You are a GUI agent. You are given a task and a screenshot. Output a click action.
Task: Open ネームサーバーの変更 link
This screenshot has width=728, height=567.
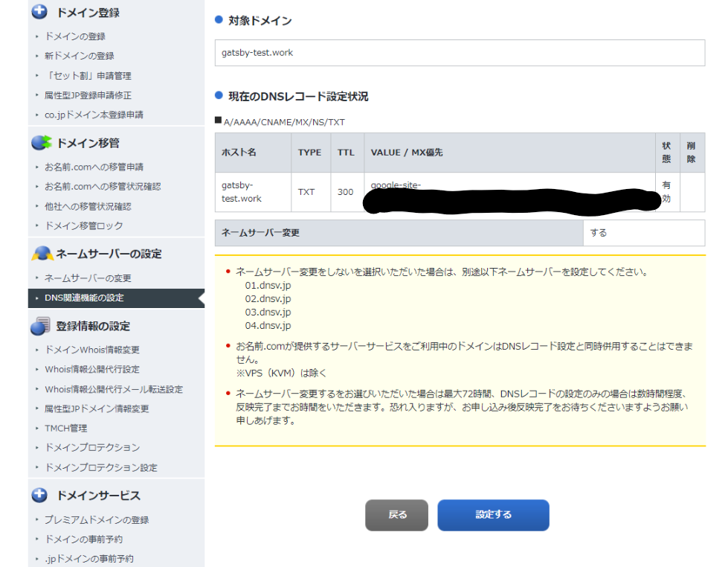tap(88, 278)
